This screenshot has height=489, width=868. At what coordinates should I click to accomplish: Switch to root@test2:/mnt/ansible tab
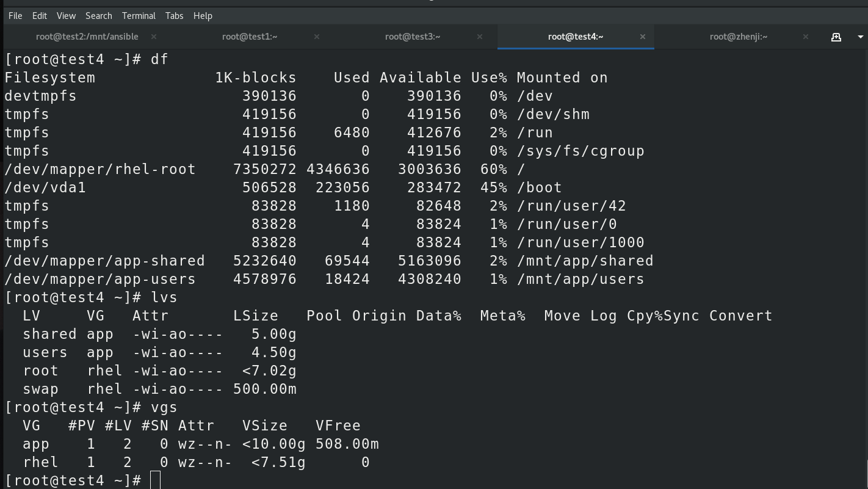pyautogui.click(x=87, y=37)
